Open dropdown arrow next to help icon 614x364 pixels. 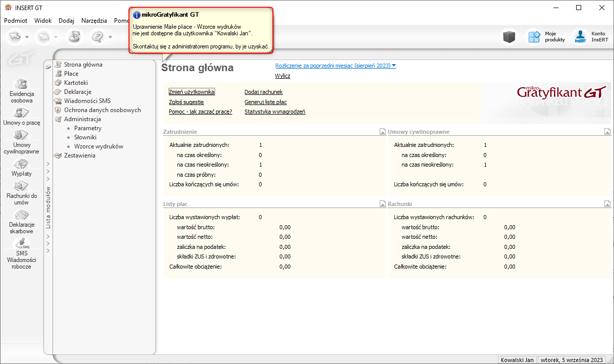110,37
